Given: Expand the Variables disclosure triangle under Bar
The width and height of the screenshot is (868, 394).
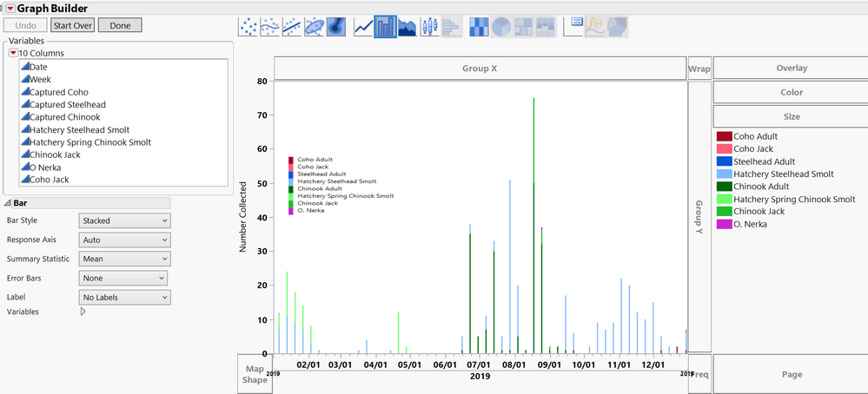Looking at the screenshot, I should click(83, 312).
